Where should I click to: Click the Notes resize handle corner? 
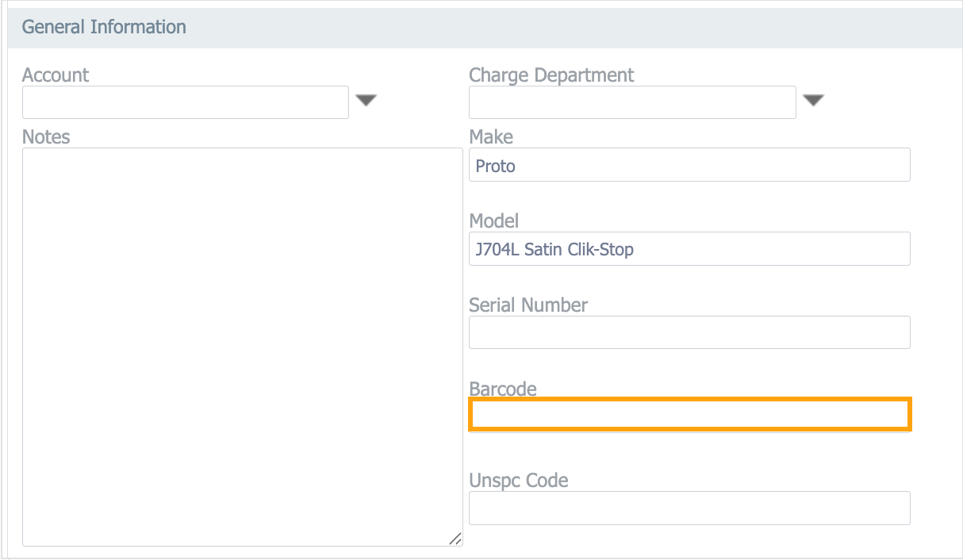[x=455, y=539]
